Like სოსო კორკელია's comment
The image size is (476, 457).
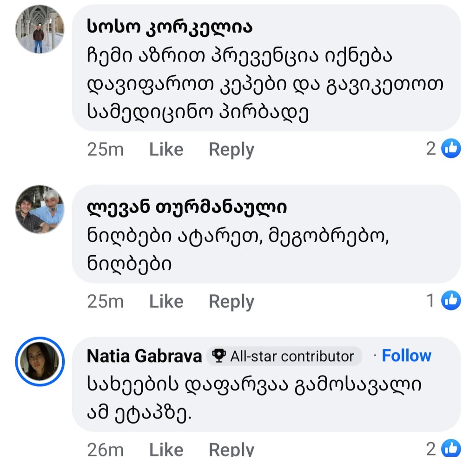166,149
